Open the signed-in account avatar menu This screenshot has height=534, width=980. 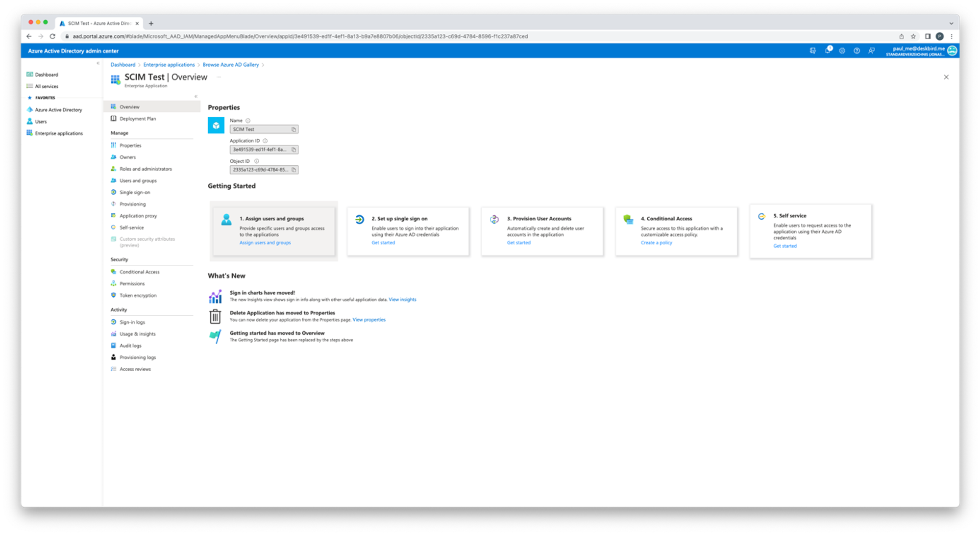(x=952, y=51)
